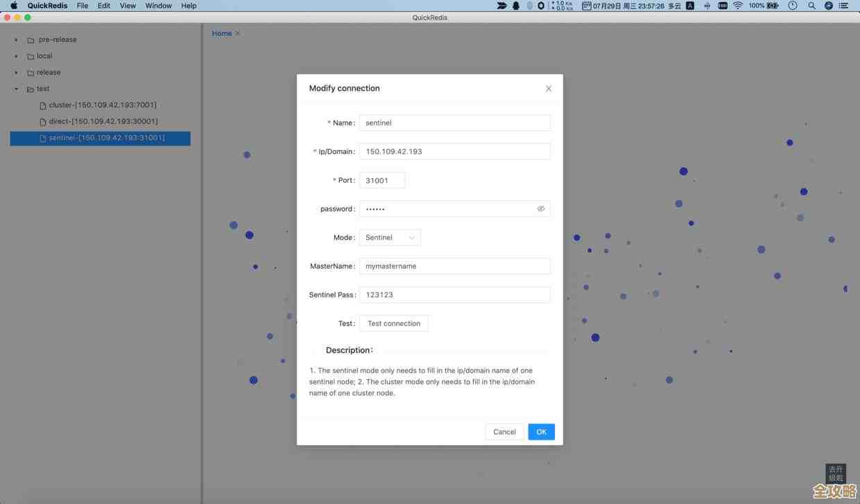The height and width of the screenshot is (504, 860).
Task: Open the Window menu
Action: [158, 6]
